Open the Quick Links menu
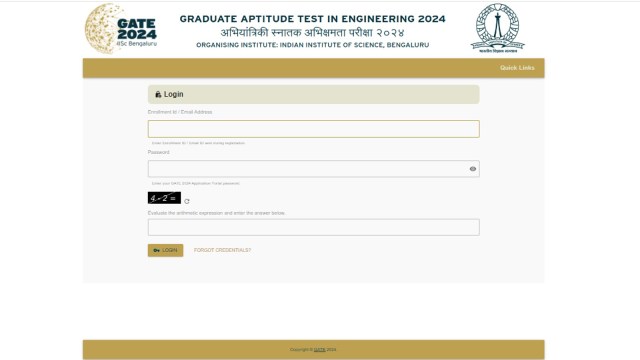Screen dimensions: 640x360 tap(517, 68)
